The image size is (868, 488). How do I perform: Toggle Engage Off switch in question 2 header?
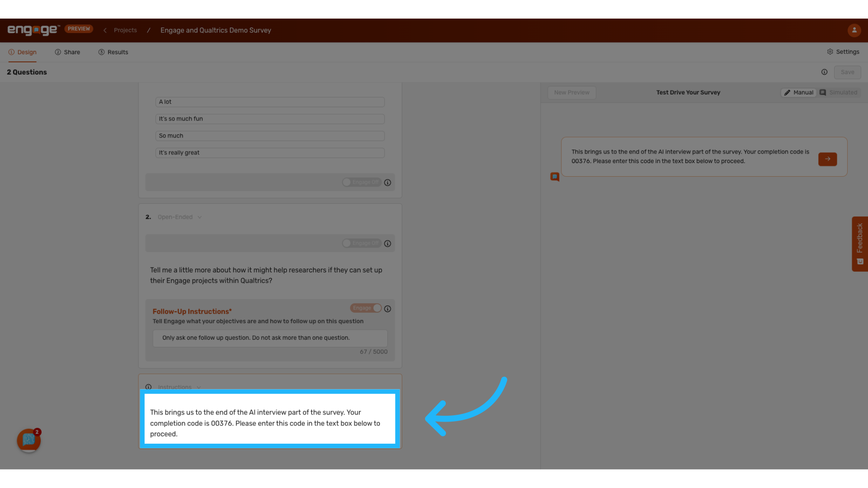pos(361,243)
